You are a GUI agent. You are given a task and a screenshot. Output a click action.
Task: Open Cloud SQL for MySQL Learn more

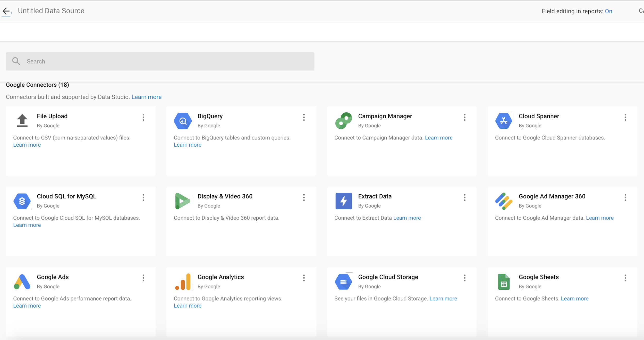[27, 225]
